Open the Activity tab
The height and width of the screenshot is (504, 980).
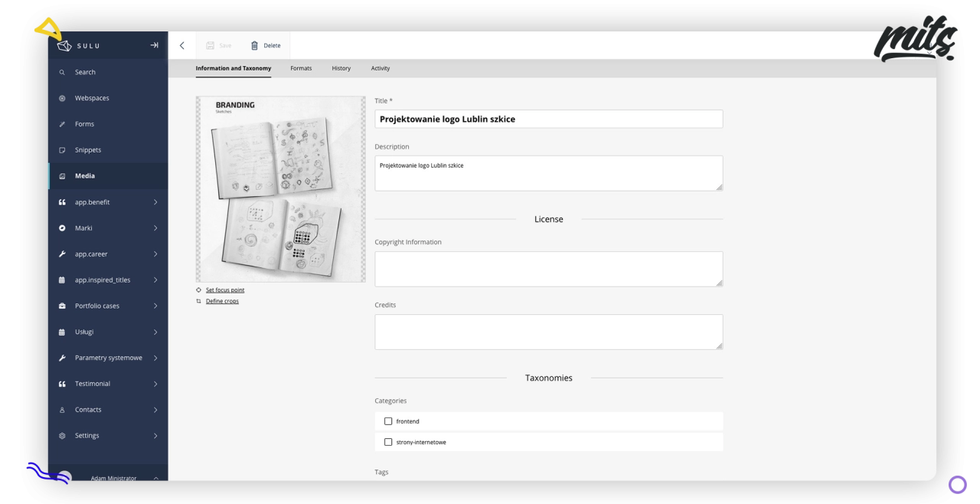tap(381, 68)
